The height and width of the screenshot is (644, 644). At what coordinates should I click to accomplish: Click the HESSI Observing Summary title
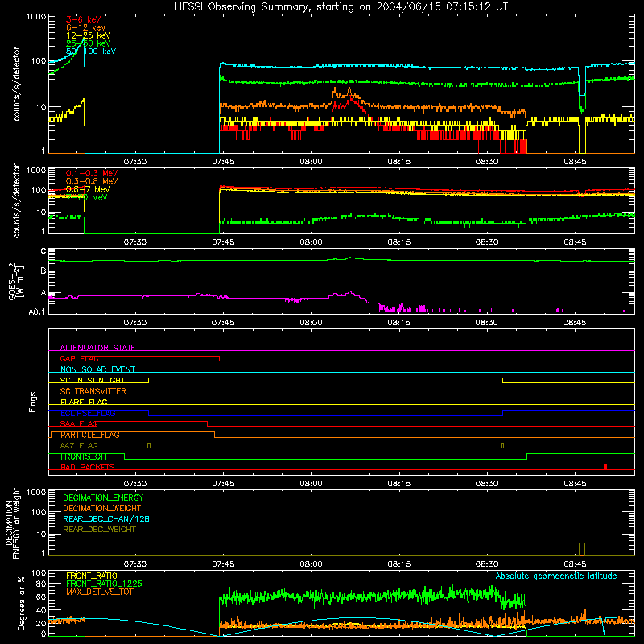[x=341, y=7]
